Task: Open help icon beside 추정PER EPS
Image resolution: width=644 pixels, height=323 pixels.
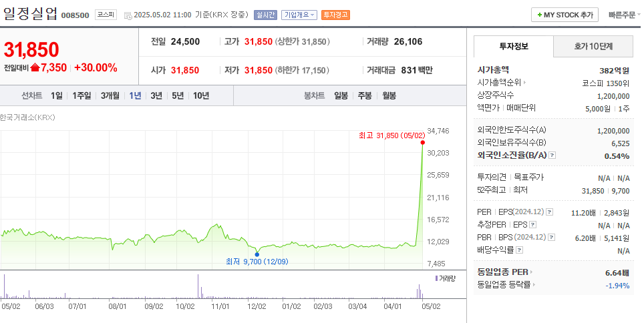Action: [x=532, y=225]
